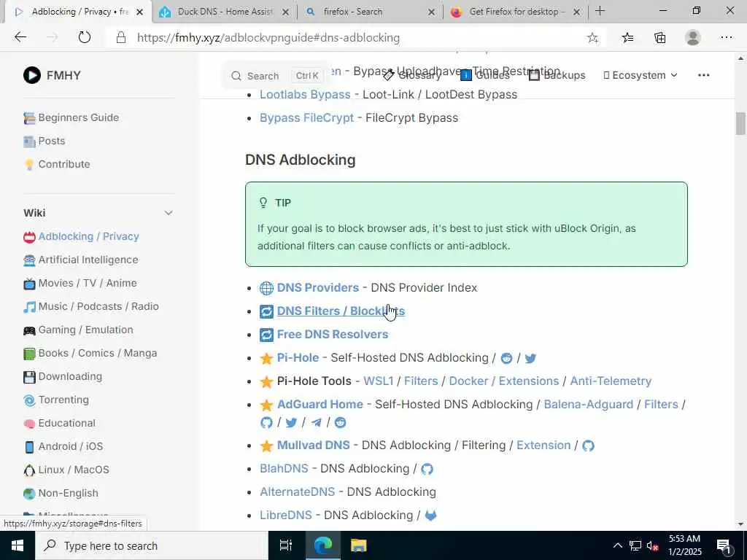Image resolution: width=747 pixels, height=560 pixels.
Task: Click the Edge icon on the taskbar
Action: coord(323,545)
